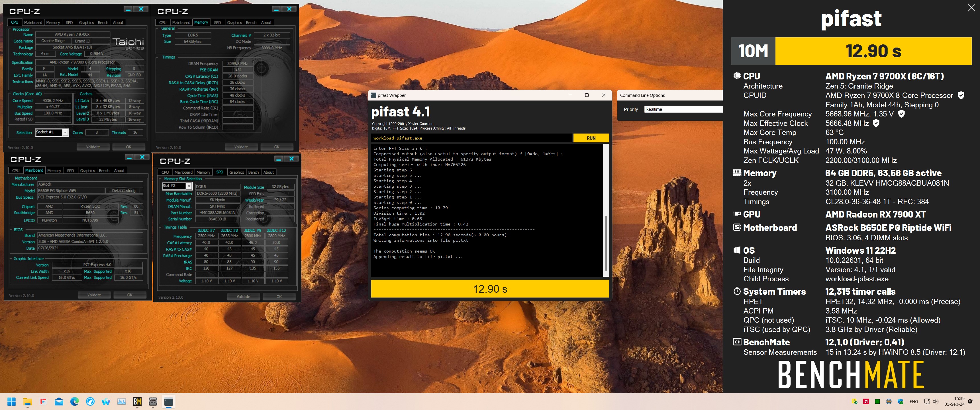Open Windows Security from the shield tray icon
The height and width of the screenshot is (410, 980).
[900, 402]
